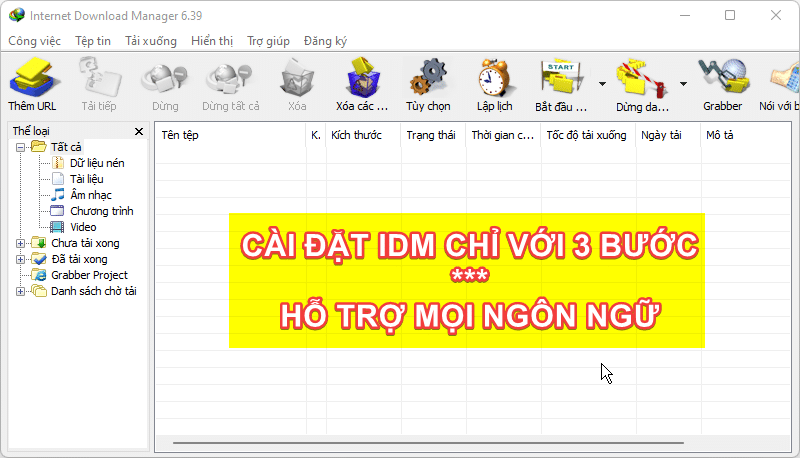Select the Chương trình category
This screenshot has width=800, height=458.
(102, 211)
